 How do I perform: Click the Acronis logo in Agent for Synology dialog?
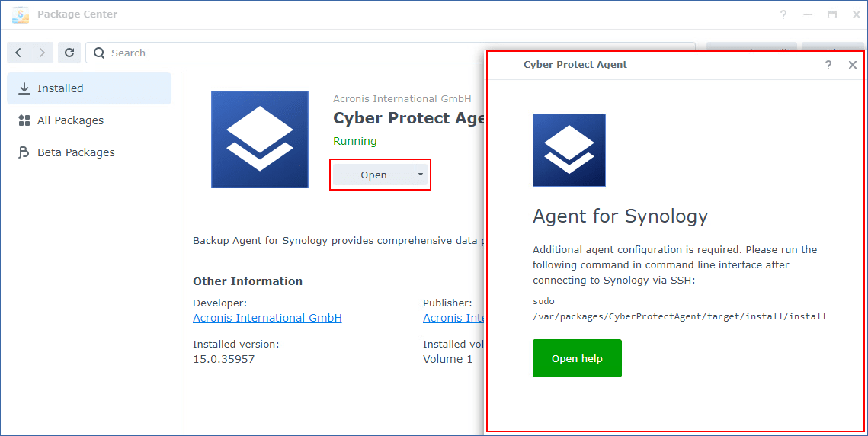(x=569, y=150)
